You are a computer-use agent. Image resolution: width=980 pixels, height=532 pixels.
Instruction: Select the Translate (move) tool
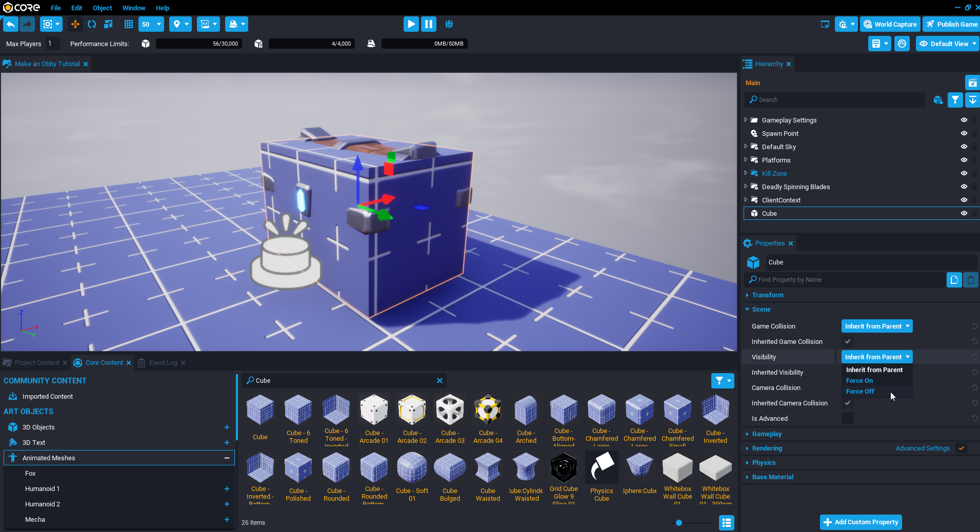pyautogui.click(x=75, y=24)
